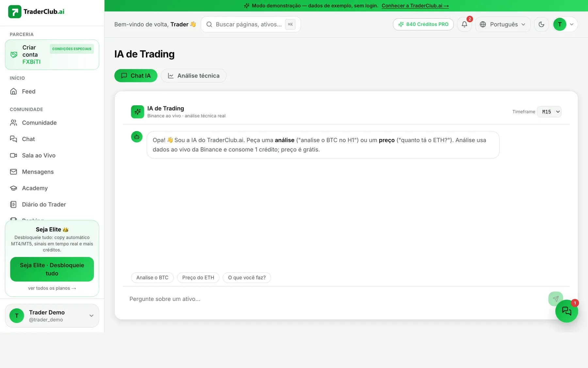Open the Comunidade section

pos(52,123)
